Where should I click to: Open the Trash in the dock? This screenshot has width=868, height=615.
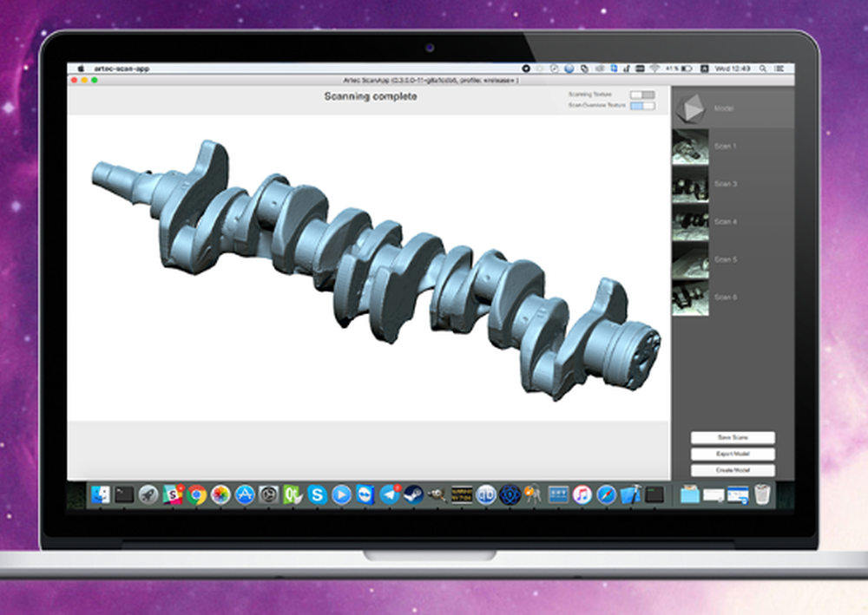pyautogui.click(x=762, y=494)
